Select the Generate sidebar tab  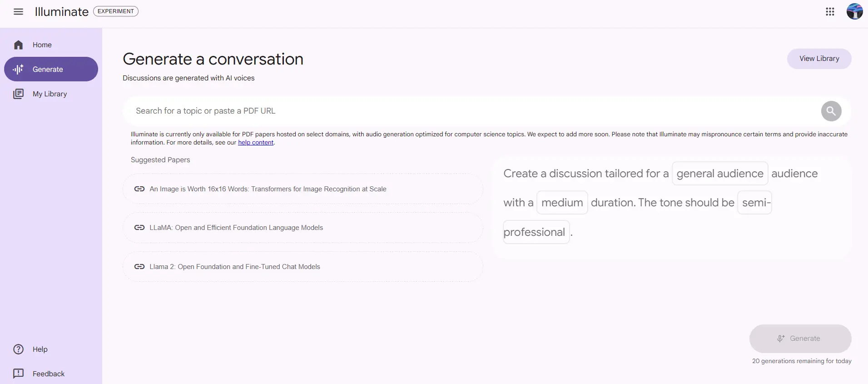pyautogui.click(x=51, y=70)
